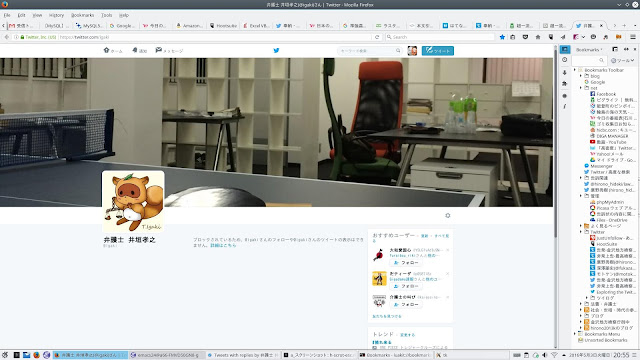Click the Twitter bird logo in header

coord(276,51)
